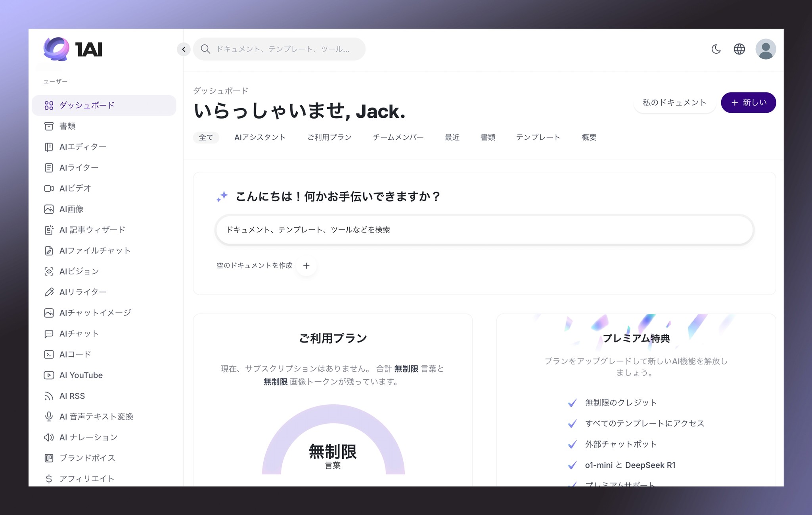Open the language globe menu
The width and height of the screenshot is (812, 515).
point(739,49)
